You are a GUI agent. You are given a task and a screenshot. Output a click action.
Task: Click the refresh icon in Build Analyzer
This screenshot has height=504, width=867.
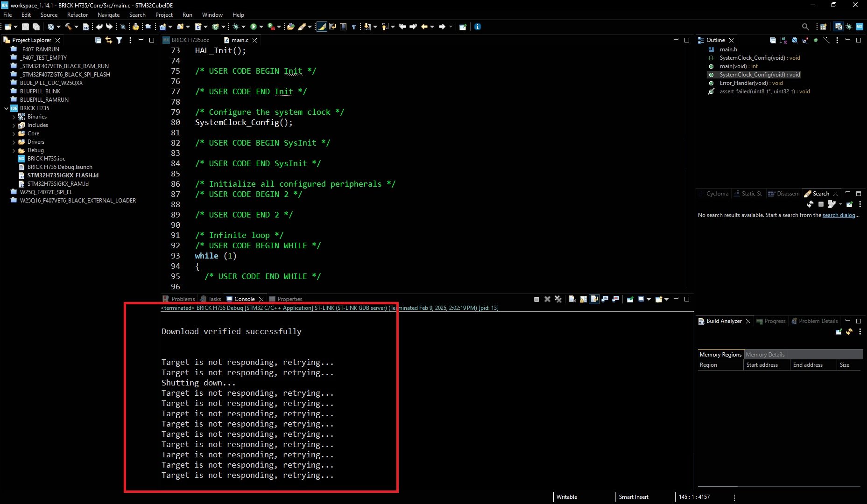coord(849,332)
